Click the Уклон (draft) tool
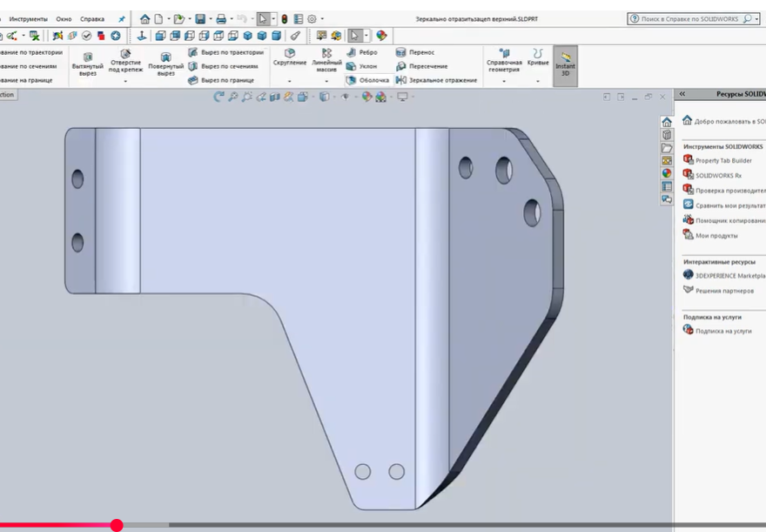This screenshot has height=532, width=766. coord(361,66)
